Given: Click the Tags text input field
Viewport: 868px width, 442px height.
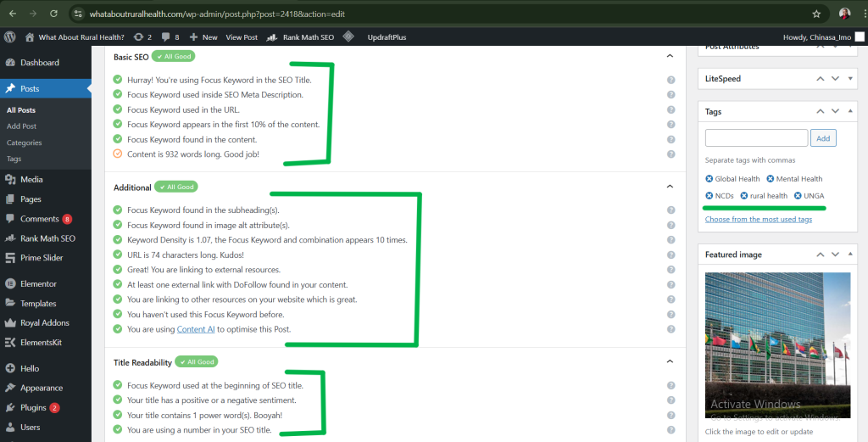Looking at the screenshot, I should point(756,138).
